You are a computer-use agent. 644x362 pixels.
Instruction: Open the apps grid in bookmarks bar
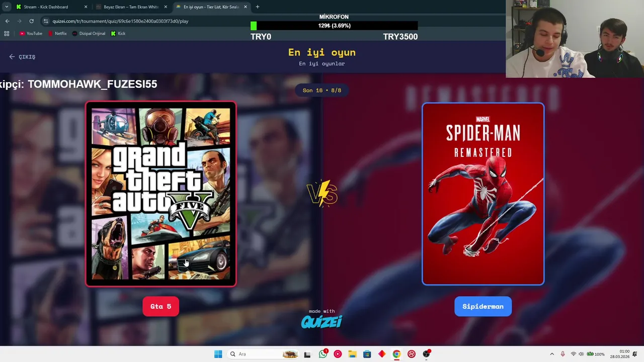7,34
